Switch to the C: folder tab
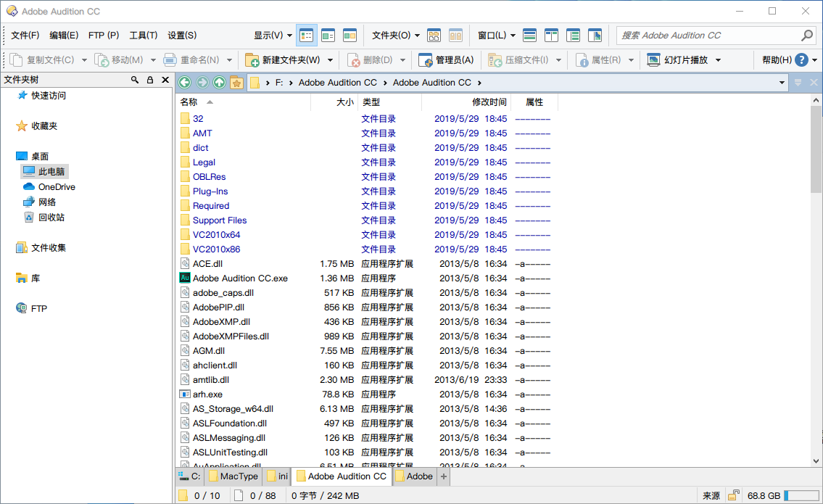Screen dimensions: 823x504 [189, 476]
